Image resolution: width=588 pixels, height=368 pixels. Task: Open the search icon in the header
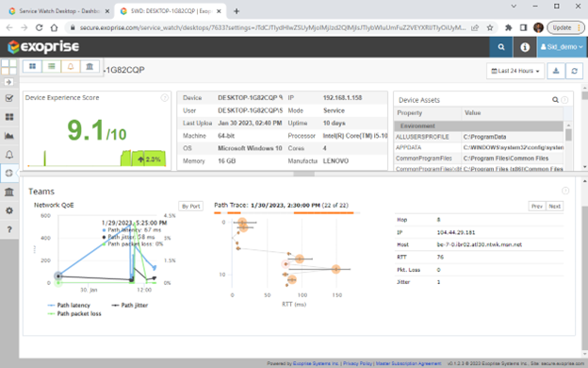pos(501,47)
